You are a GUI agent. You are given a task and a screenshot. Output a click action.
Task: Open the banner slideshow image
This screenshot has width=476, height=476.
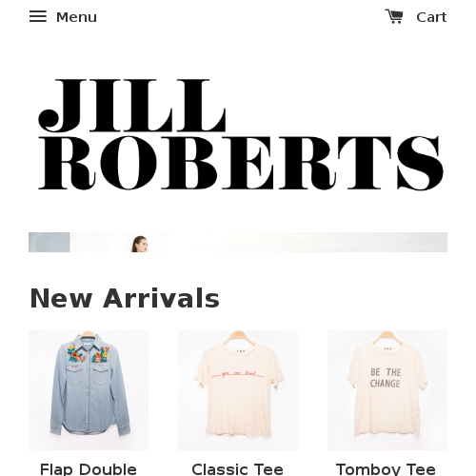pyautogui.click(x=238, y=242)
